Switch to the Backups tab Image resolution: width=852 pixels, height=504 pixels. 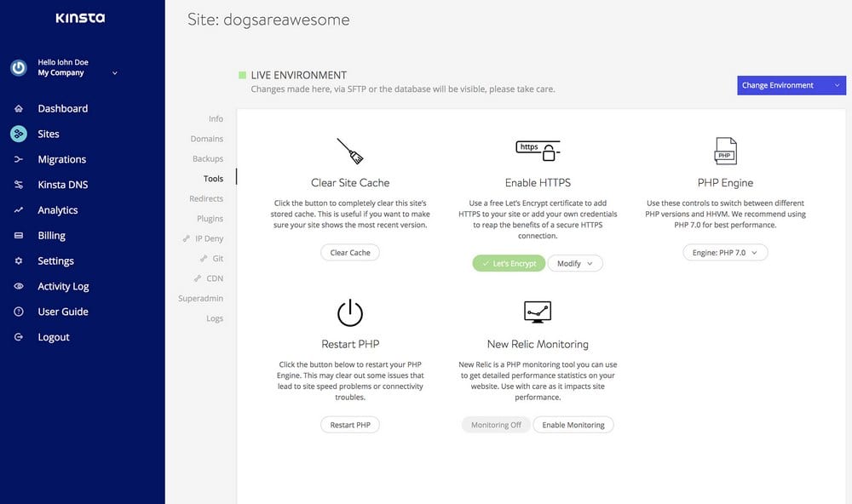click(x=208, y=158)
